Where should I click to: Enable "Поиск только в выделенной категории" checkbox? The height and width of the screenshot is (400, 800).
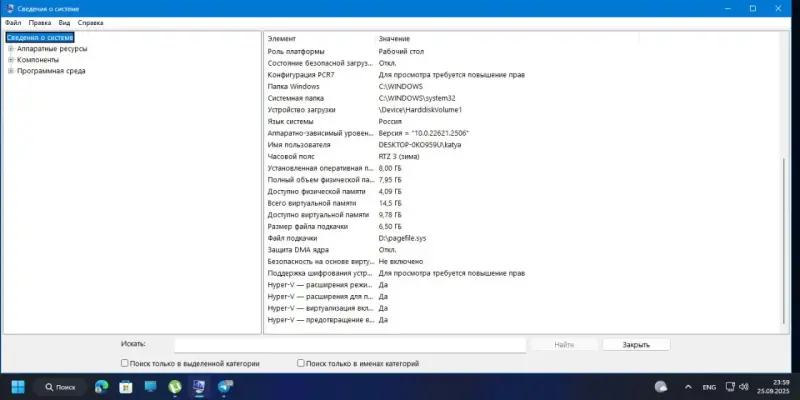[x=124, y=364]
